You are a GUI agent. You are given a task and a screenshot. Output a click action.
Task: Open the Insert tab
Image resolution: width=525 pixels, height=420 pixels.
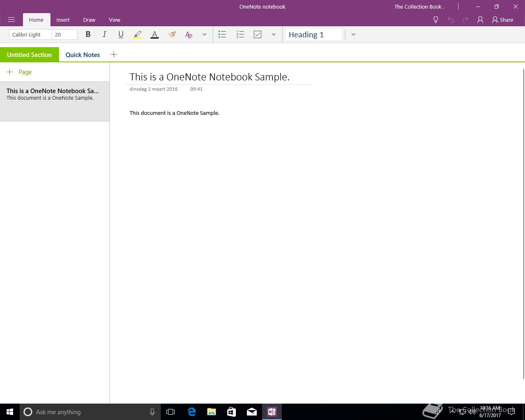click(63, 20)
